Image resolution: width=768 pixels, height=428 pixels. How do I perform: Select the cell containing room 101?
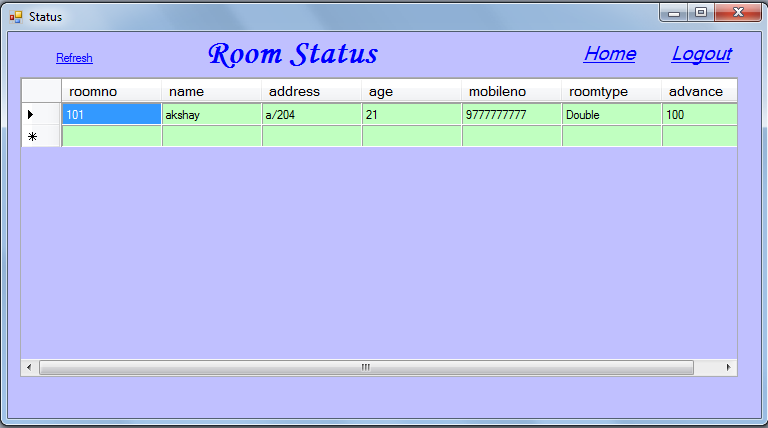click(111, 115)
